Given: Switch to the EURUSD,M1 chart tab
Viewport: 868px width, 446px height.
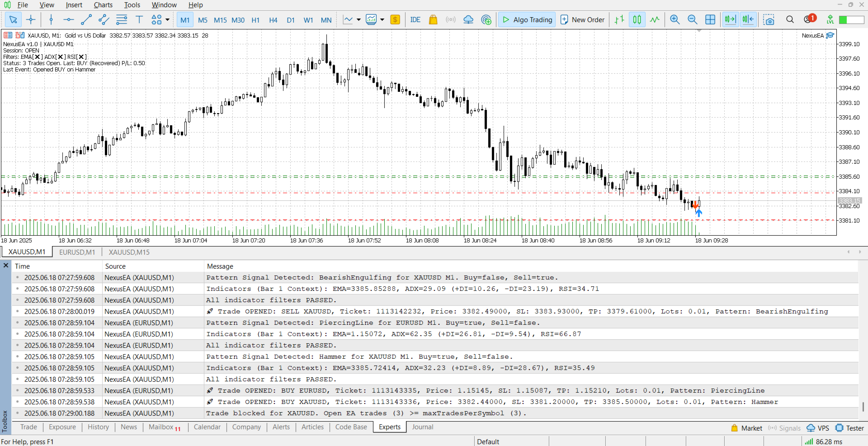Looking at the screenshot, I should [77, 252].
